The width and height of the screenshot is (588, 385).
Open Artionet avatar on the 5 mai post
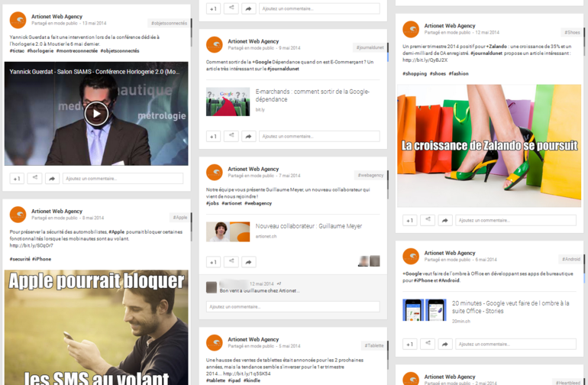[215, 342]
